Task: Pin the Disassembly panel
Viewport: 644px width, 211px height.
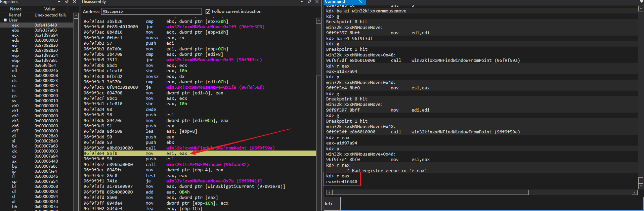Action: 309,2
